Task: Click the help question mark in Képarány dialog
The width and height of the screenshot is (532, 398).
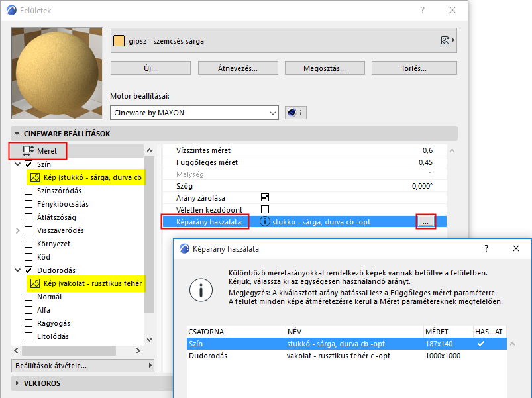Action: point(486,248)
